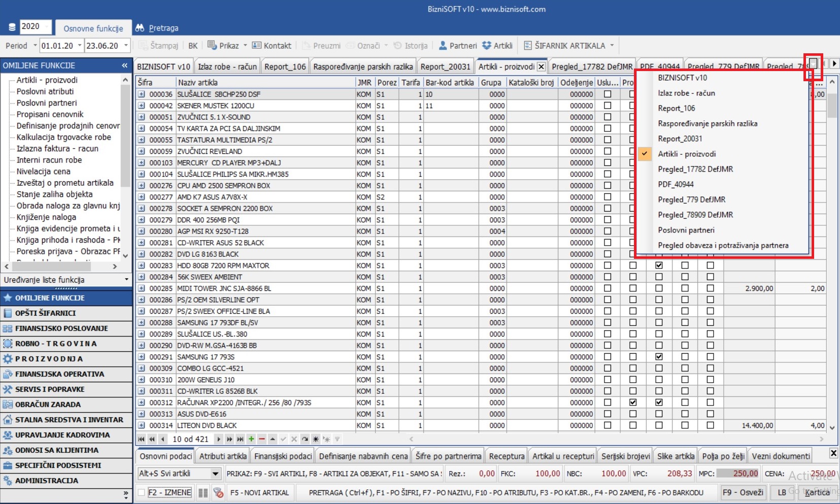This screenshot has width=840, height=504.
Task: Open Stanje zaliha objekta in favorites list
Action: 55,194
